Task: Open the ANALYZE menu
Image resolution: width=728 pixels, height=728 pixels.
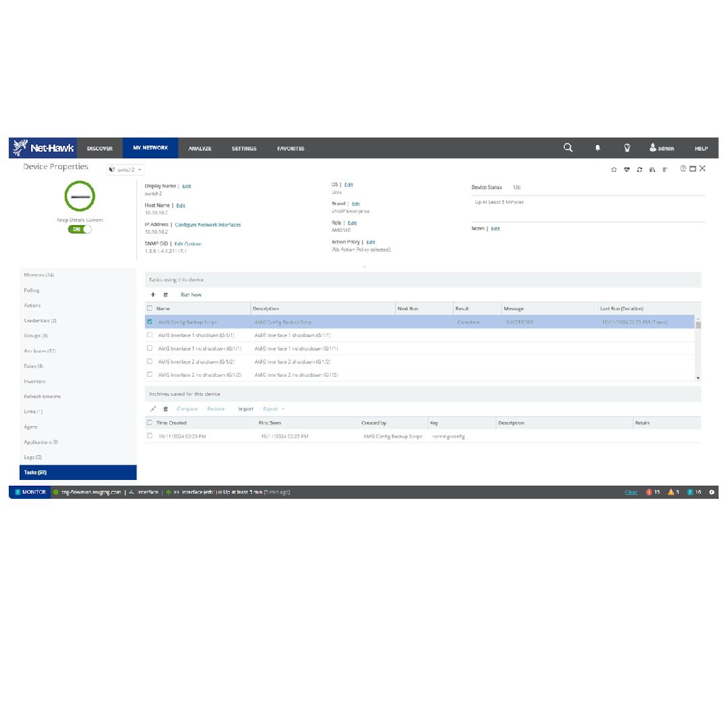Action: tap(200, 148)
